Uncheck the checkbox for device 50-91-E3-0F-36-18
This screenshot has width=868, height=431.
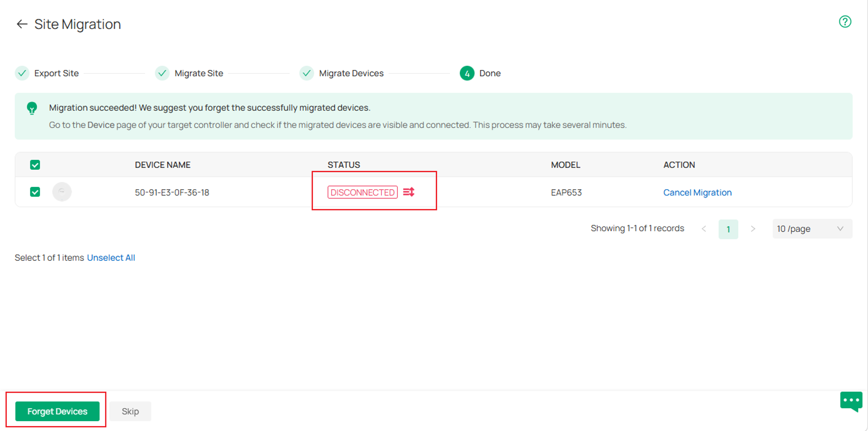[x=35, y=192]
